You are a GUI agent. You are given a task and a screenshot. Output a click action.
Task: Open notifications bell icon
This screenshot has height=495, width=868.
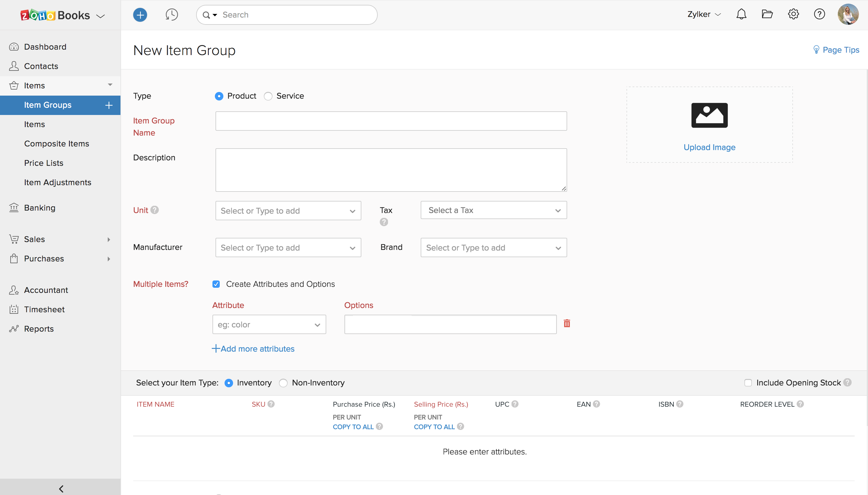coord(741,14)
